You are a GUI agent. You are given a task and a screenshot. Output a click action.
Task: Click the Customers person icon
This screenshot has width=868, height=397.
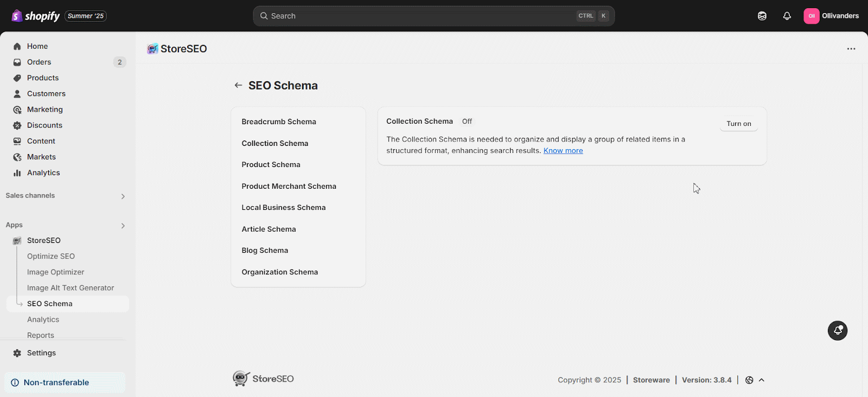[x=17, y=93]
